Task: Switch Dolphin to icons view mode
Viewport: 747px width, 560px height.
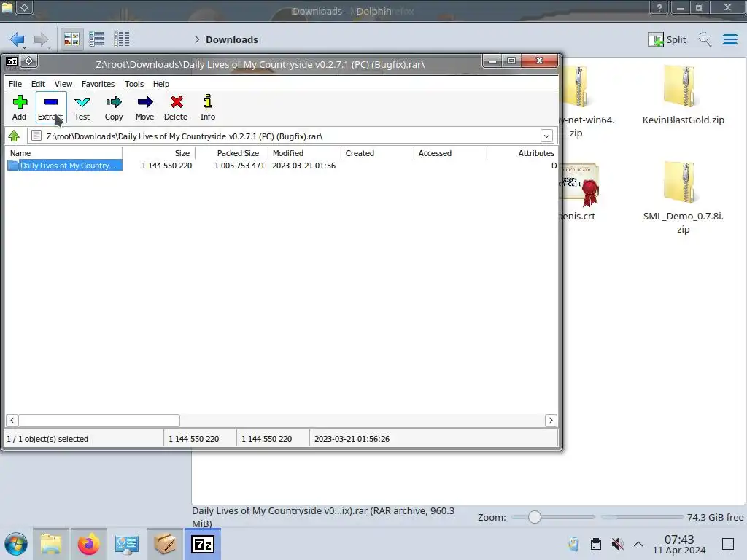Action: (71, 39)
